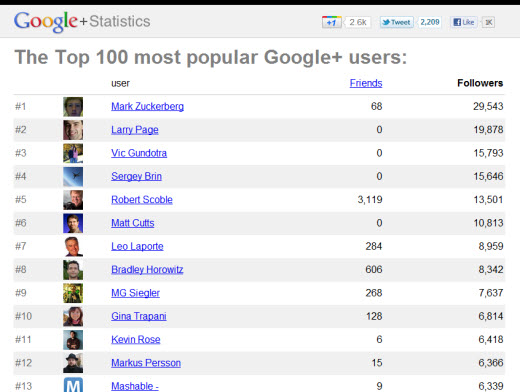Click the Facebook Like button
Screen dimensions: 520x392
[464, 22]
